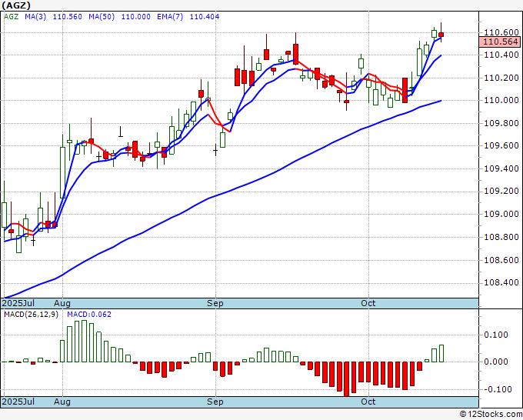Viewport: 523px width, 420px height.
Task: Click 2025Jul on the MACD date axis
Action: [18, 402]
